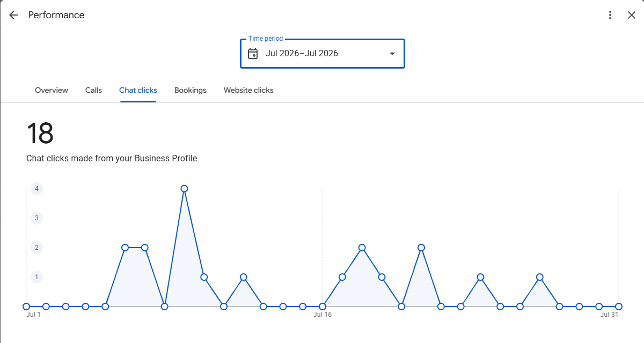Switch to the Overview tab
Image resolution: width=644 pixels, height=343 pixels.
(52, 90)
